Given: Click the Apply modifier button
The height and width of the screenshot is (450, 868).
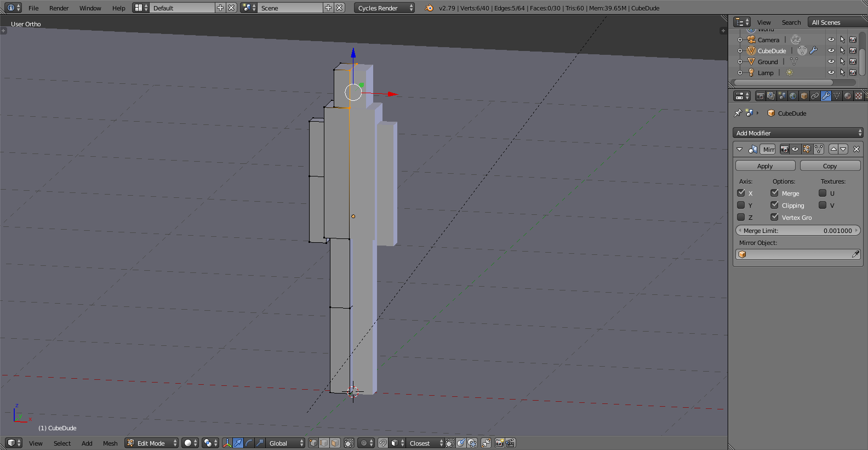Looking at the screenshot, I should pyautogui.click(x=765, y=166).
